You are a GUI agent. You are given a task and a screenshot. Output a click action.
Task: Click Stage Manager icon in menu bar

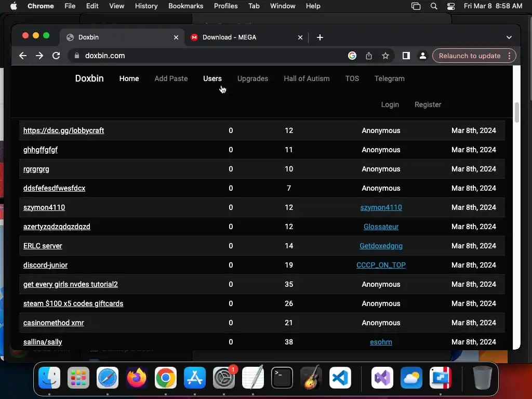pos(416,6)
